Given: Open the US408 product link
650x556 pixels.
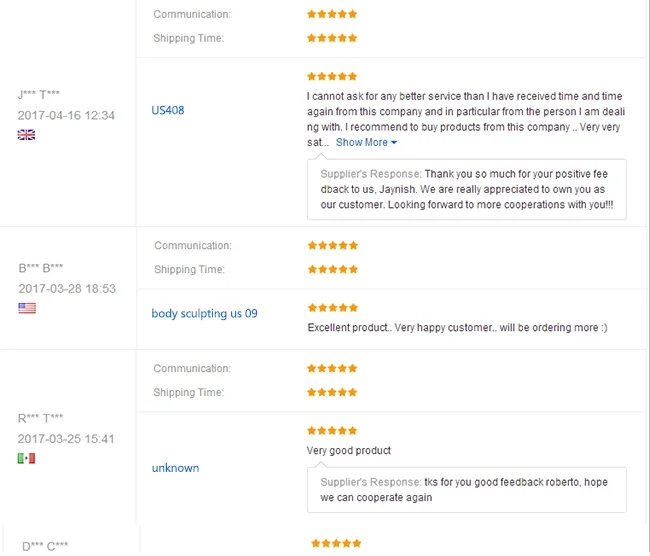Looking at the screenshot, I should (x=168, y=110).
